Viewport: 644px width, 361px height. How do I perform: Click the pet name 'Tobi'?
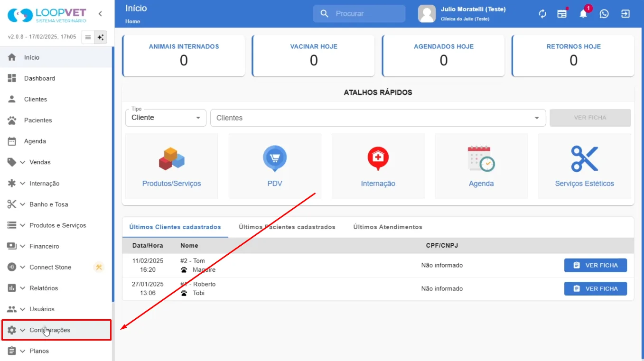198,293
